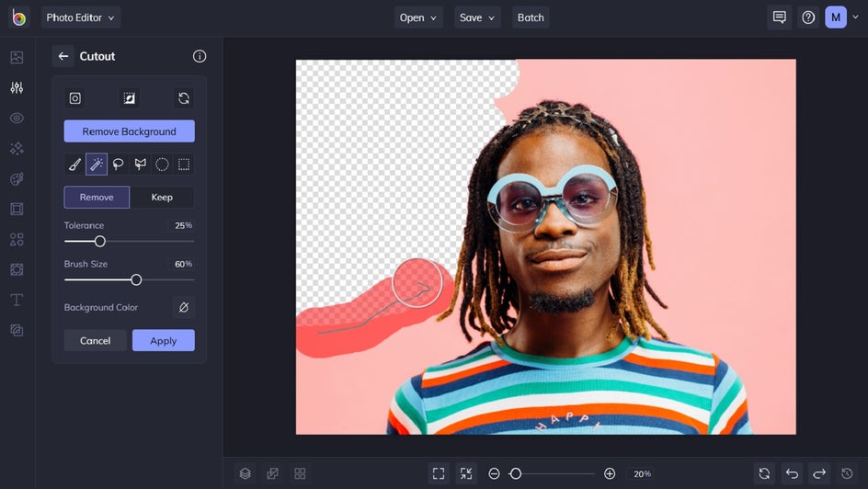The width and height of the screenshot is (868, 489).
Task: Click the zoom slider handle
Action: [x=515, y=473]
